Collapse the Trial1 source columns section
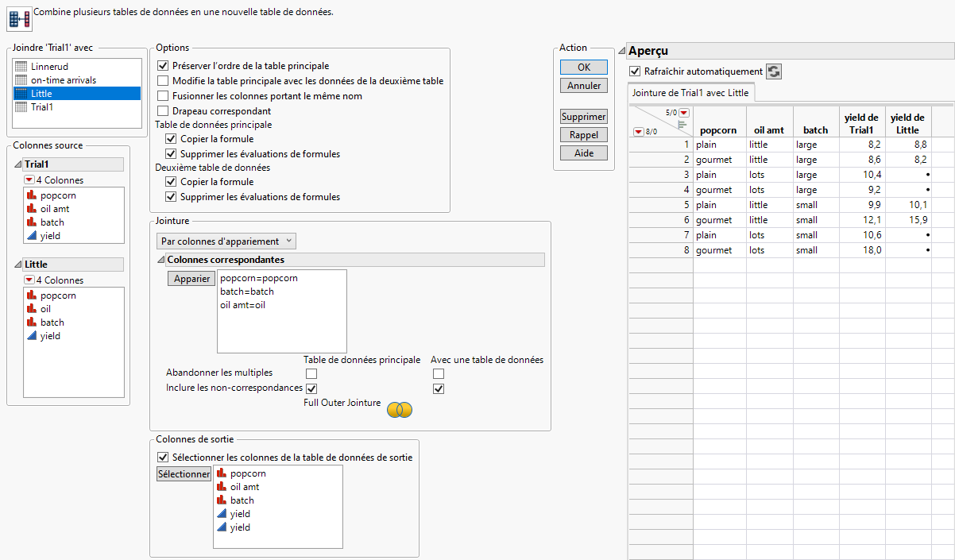The height and width of the screenshot is (560, 955). coord(18,164)
